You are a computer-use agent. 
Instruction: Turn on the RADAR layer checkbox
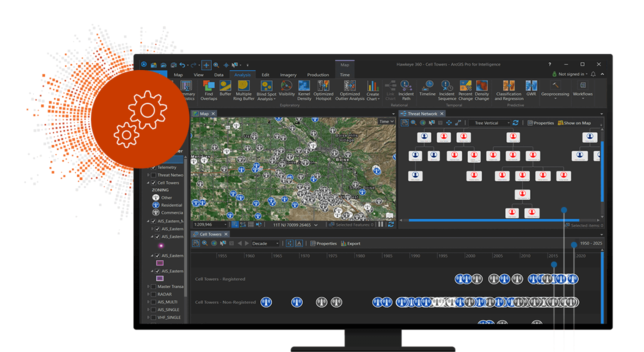(x=153, y=294)
